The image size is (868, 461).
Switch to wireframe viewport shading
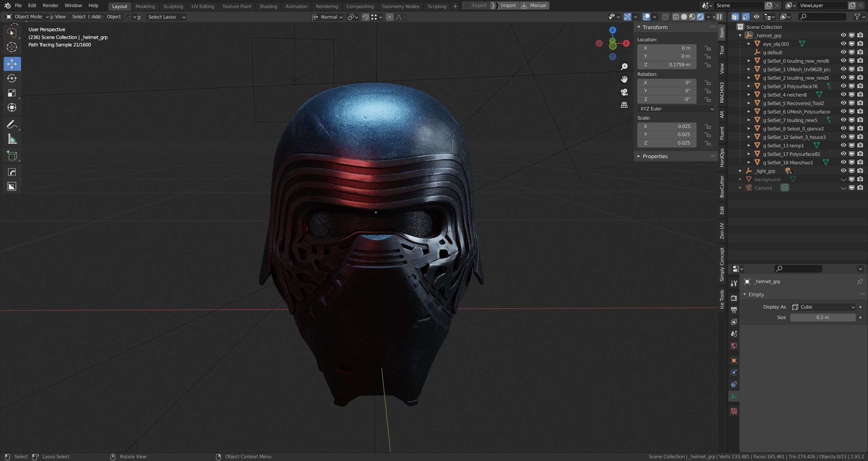[676, 17]
